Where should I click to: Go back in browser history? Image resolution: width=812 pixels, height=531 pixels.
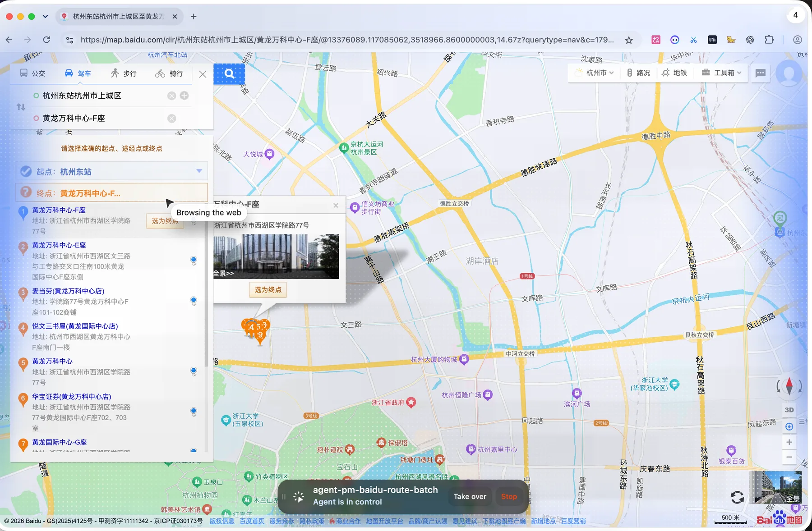click(9, 40)
